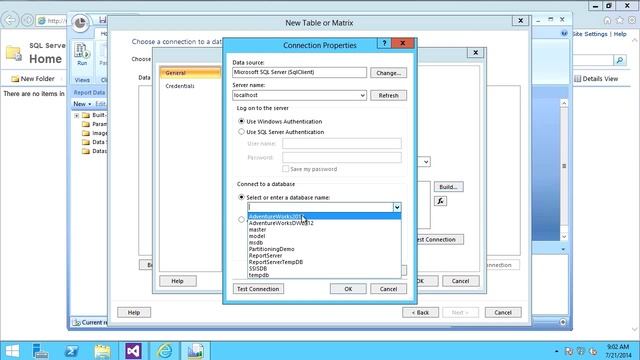The height and width of the screenshot is (360, 640).
Task: Click Cancel in Data Source Properties dialog
Action: [x=460, y=281]
